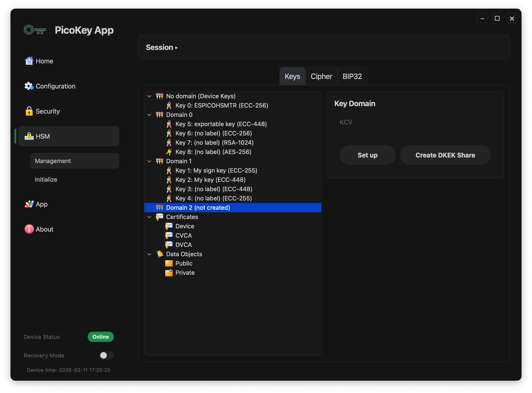Open the Home section in sidebar
Screen dimensions: 532x393
pyautogui.click(x=44, y=61)
